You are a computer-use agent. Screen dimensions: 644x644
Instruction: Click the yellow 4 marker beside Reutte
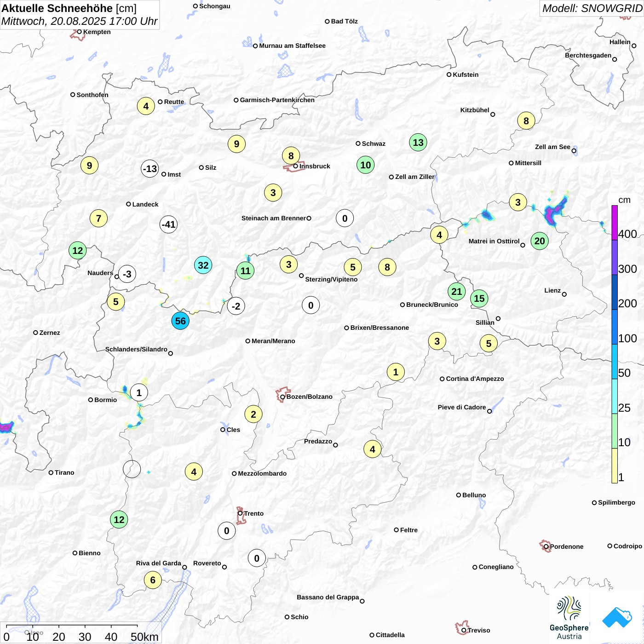pyautogui.click(x=146, y=106)
